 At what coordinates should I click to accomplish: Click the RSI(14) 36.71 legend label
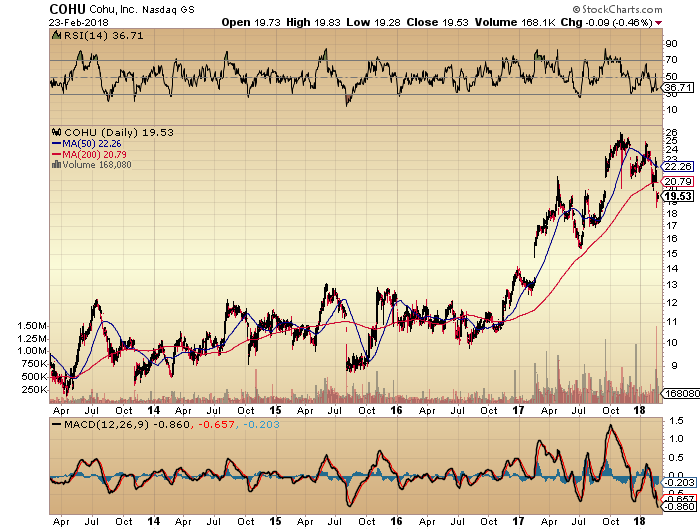[104, 35]
